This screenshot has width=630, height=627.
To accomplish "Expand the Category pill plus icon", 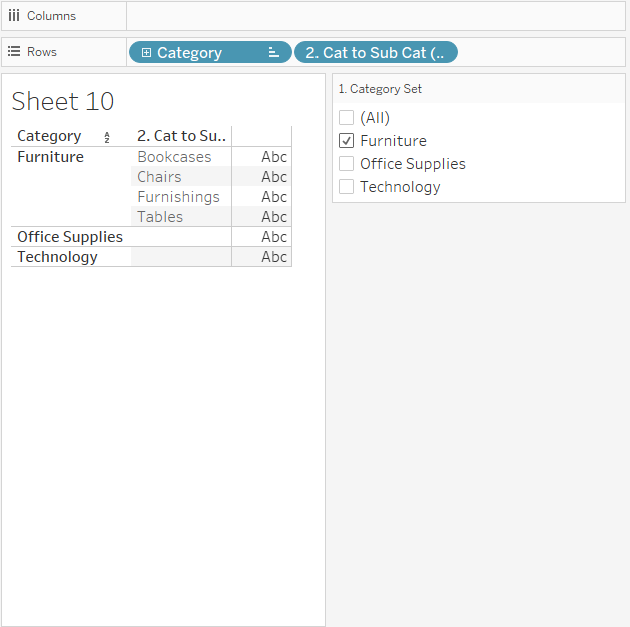I will 146,53.
